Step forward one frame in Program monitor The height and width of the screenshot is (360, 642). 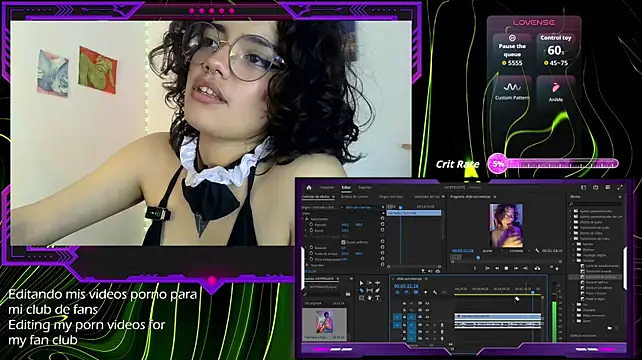pyautogui.click(x=516, y=268)
